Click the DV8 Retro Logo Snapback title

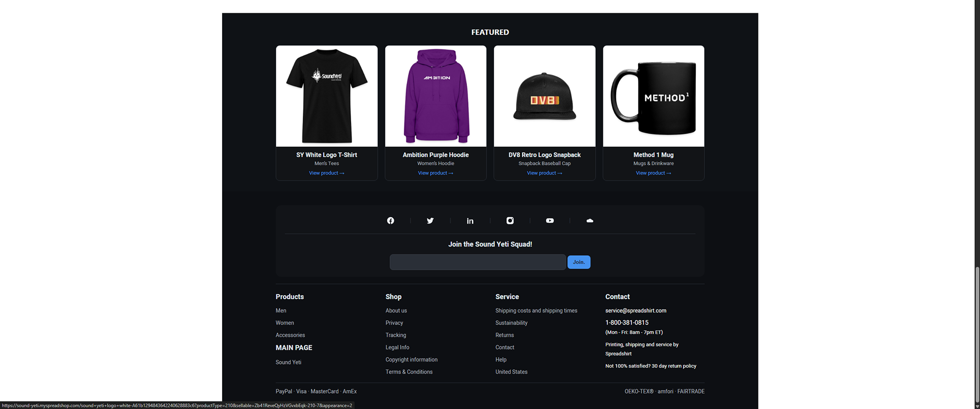(x=545, y=155)
